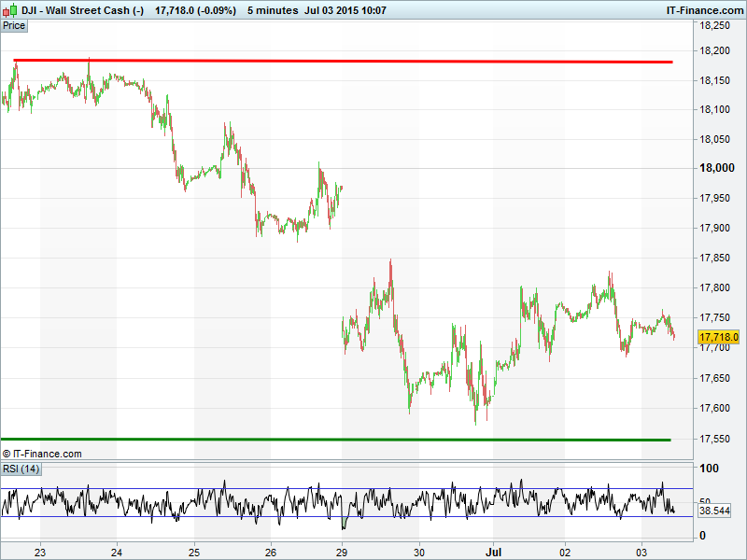Click the 23 date marker on time axis

click(40, 551)
